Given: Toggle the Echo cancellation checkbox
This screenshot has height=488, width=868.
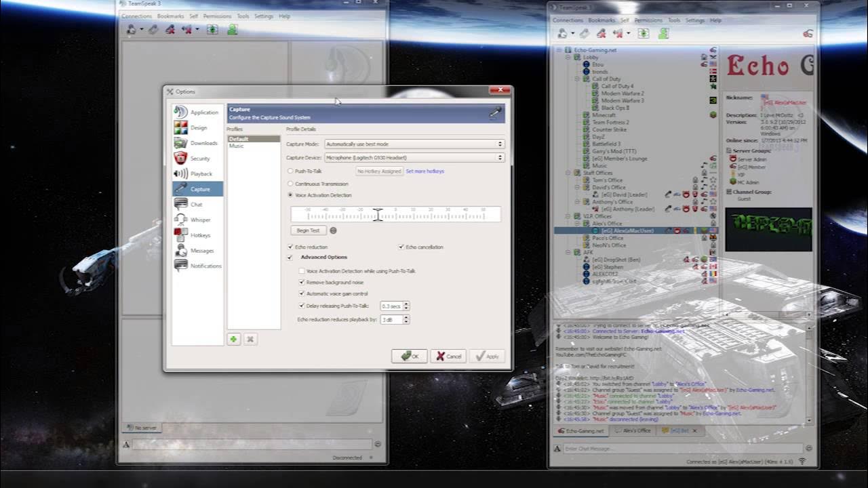Looking at the screenshot, I should [401, 247].
